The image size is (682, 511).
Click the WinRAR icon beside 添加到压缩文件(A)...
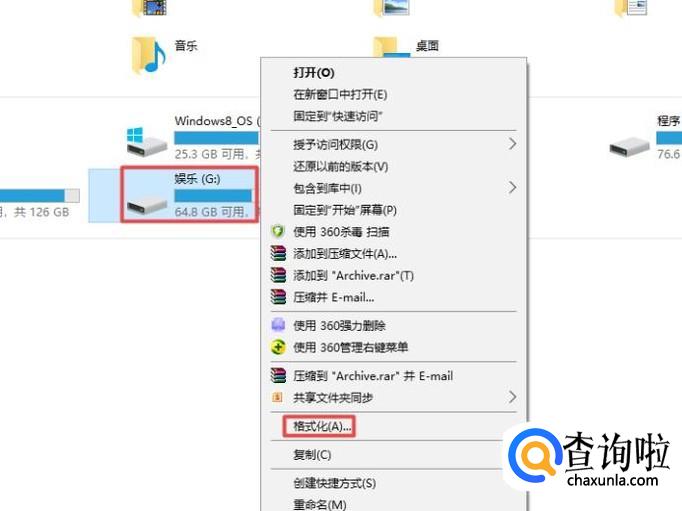point(278,253)
